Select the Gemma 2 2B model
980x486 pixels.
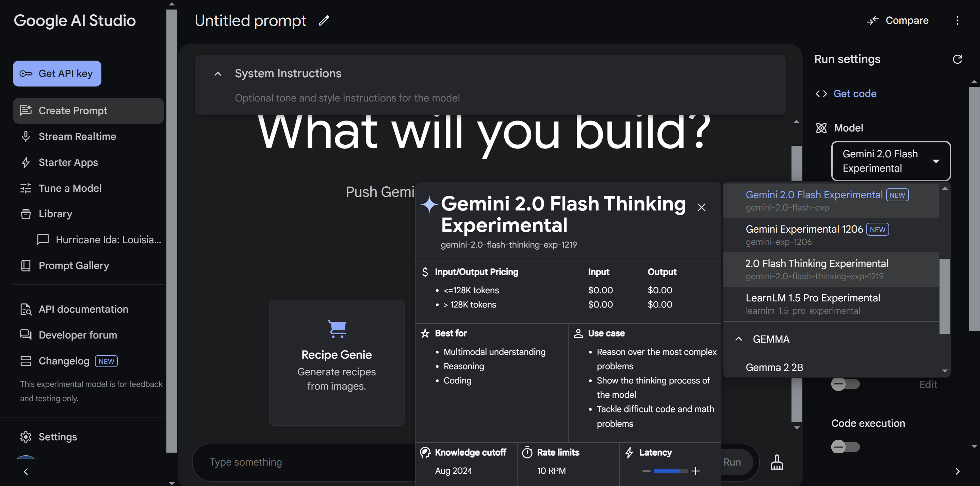(831, 367)
